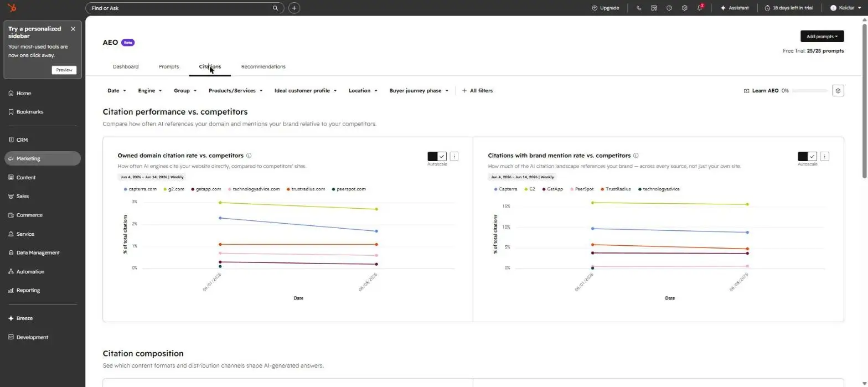
Task: Toggle technologyadvice.com legend series
Action: click(254, 189)
